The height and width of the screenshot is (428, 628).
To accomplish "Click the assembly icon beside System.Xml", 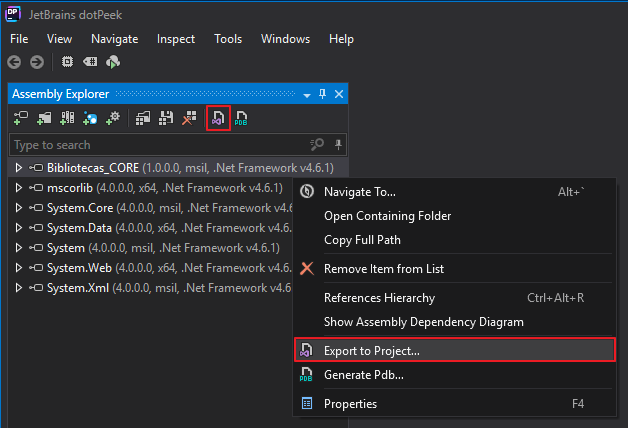I will pyautogui.click(x=36, y=288).
